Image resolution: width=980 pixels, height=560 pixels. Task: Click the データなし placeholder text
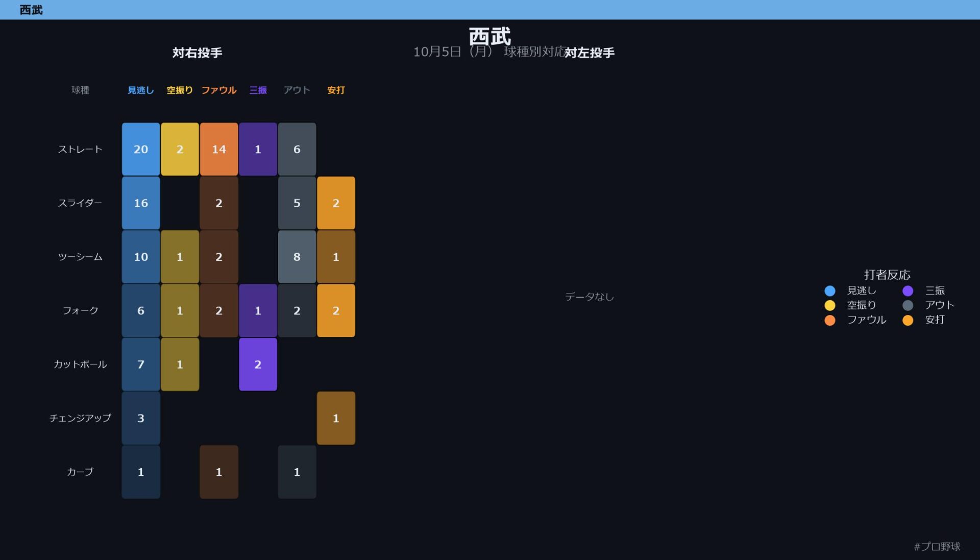[590, 297]
